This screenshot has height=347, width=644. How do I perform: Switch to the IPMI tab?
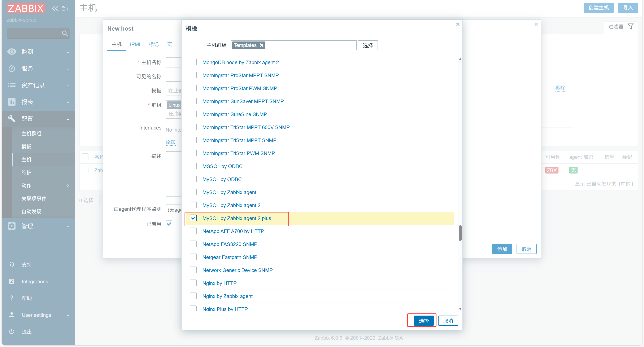[135, 44]
